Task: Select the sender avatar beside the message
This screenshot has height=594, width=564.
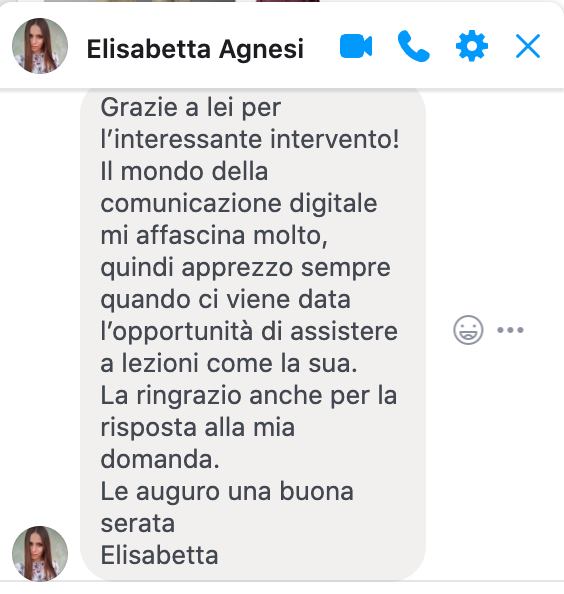Action: (x=40, y=553)
